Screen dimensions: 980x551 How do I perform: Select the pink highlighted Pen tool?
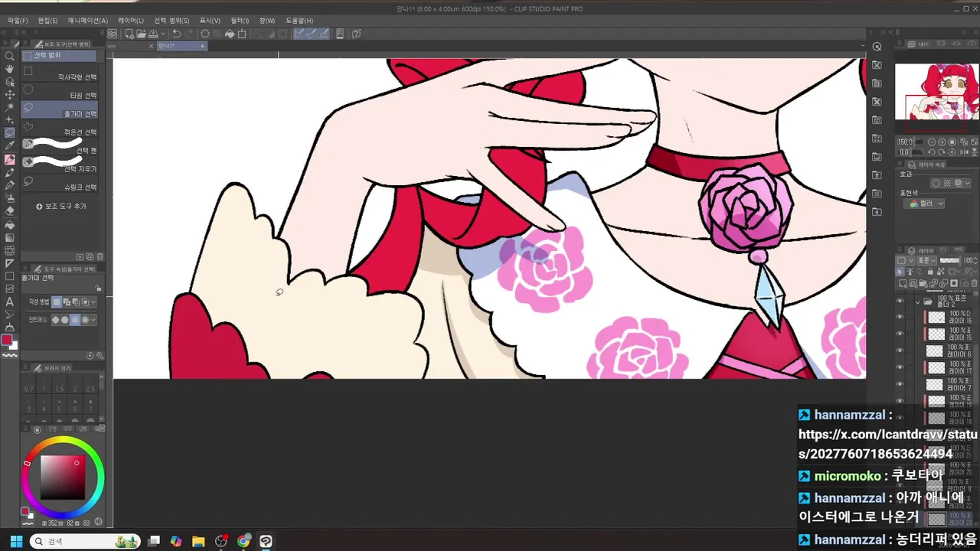(x=9, y=160)
